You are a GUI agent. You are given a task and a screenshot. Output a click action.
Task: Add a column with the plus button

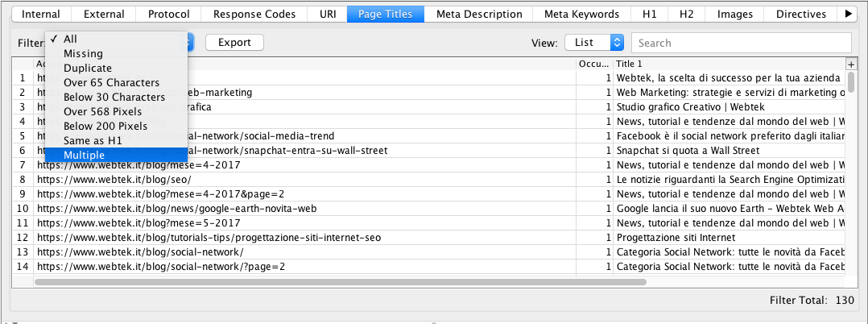click(851, 64)
